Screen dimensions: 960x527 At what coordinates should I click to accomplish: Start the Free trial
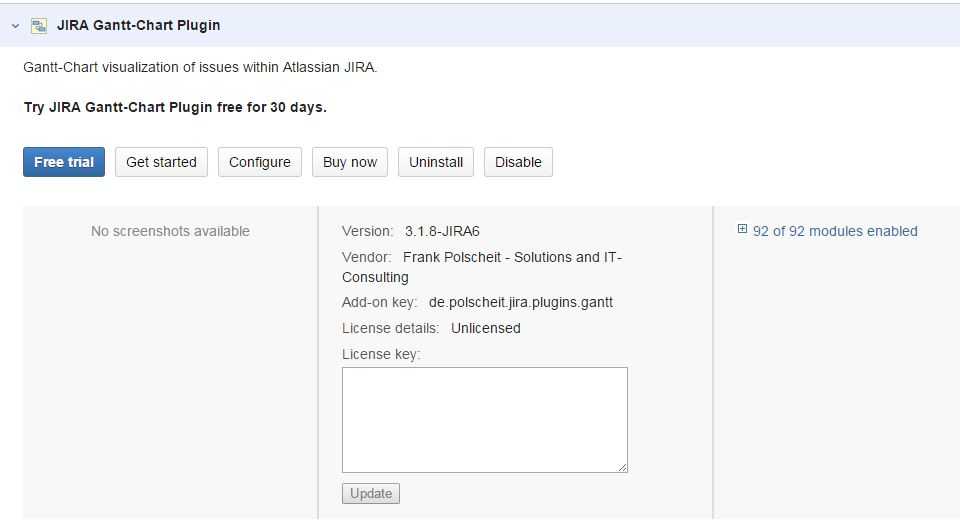coord(64,162)
